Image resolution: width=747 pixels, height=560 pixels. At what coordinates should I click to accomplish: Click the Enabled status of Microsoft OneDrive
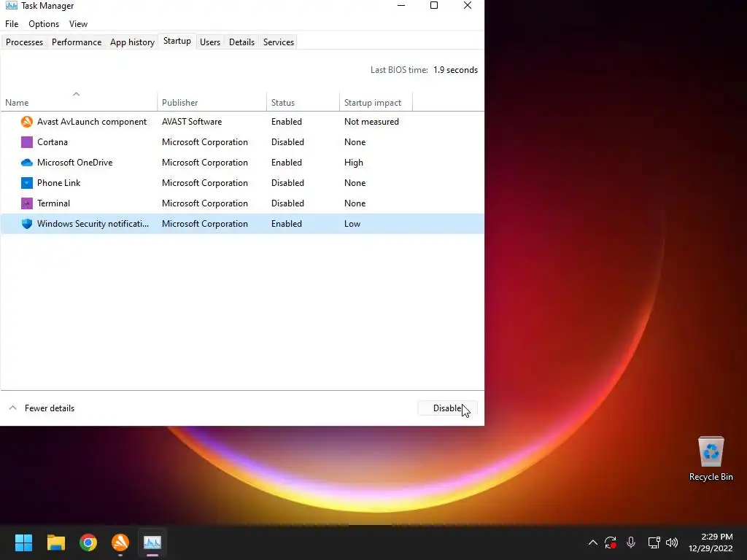286,163
